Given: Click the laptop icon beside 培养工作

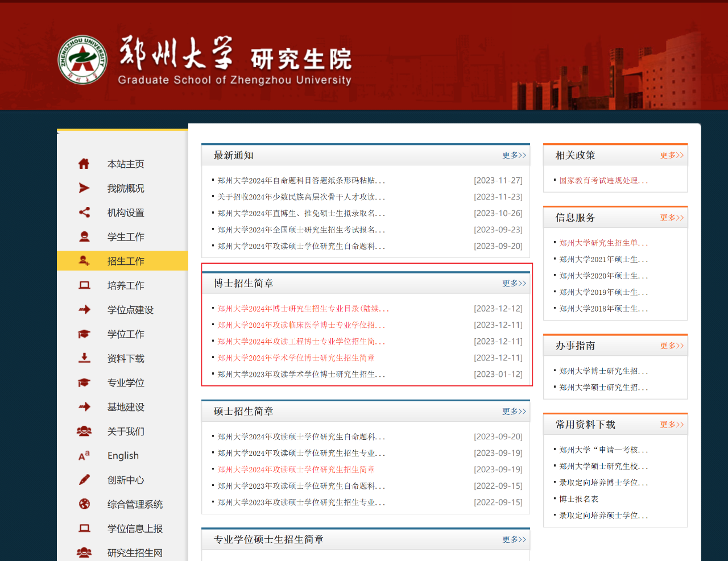Looking at the screenshot, I should [84, 285].
